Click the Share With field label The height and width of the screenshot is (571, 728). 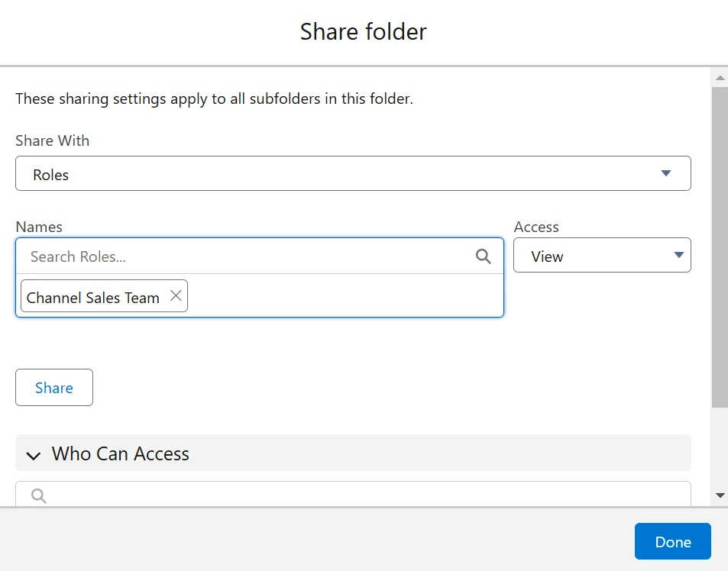(x=53, y=140)
